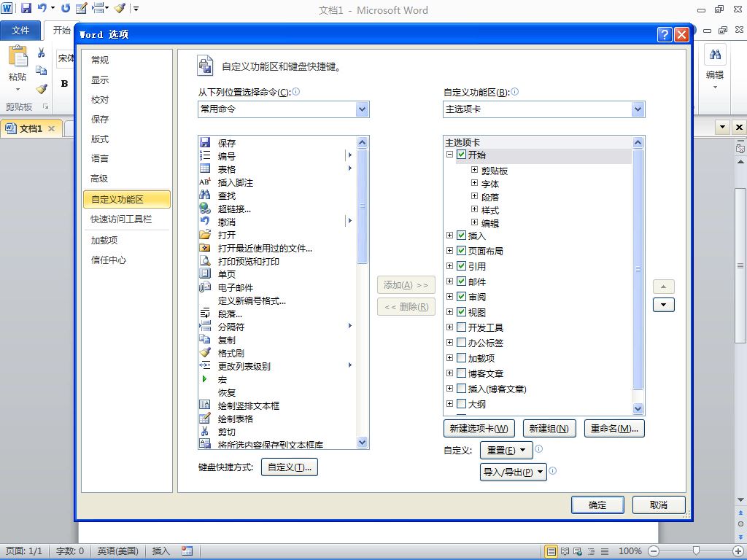Select the 超链接 hyperlink globe icon
747x560 pixels.
[205, 208]
